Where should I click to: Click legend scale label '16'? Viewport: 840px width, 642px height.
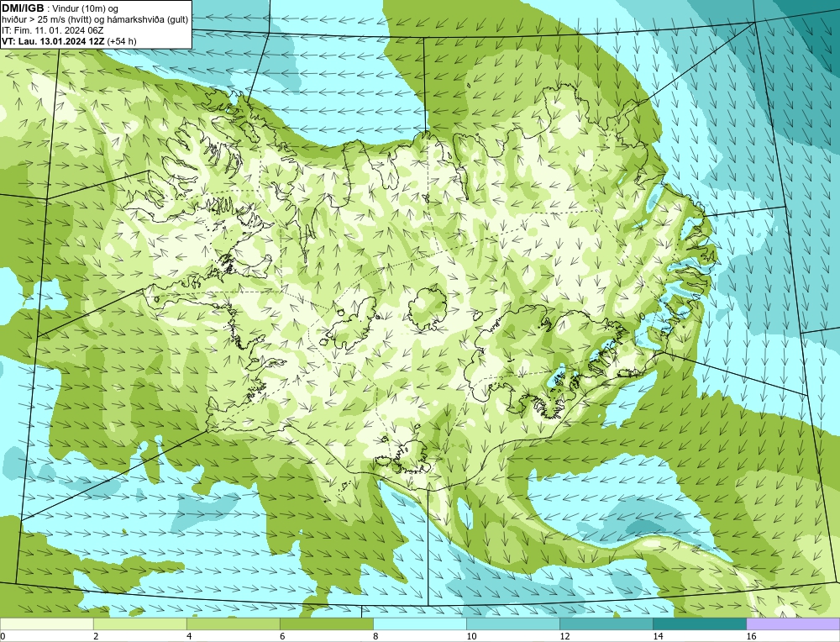[751, 636]
